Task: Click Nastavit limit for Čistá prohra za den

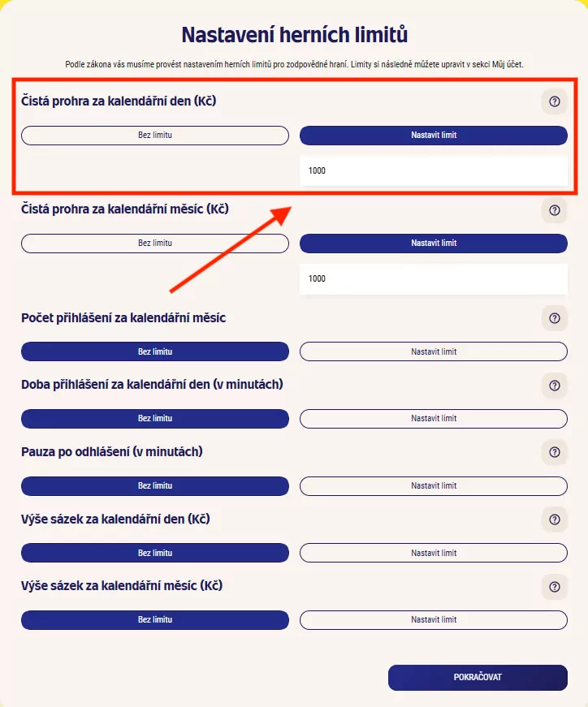Action: (434, 135)
